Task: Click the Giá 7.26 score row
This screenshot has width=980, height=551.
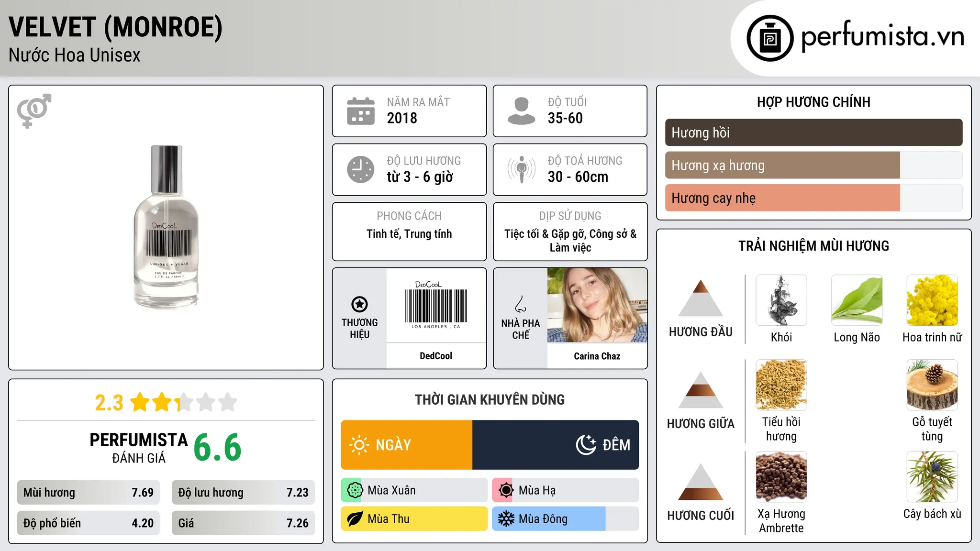Action: [x=243, y=523]
